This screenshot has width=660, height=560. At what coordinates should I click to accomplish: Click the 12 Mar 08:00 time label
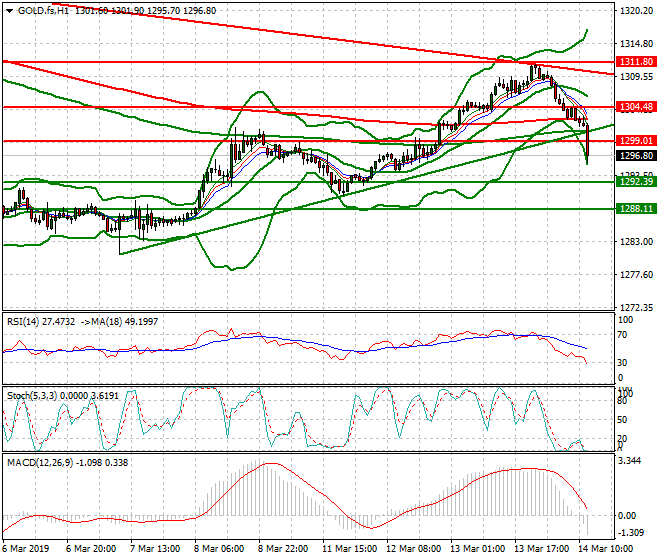(414, 549)
